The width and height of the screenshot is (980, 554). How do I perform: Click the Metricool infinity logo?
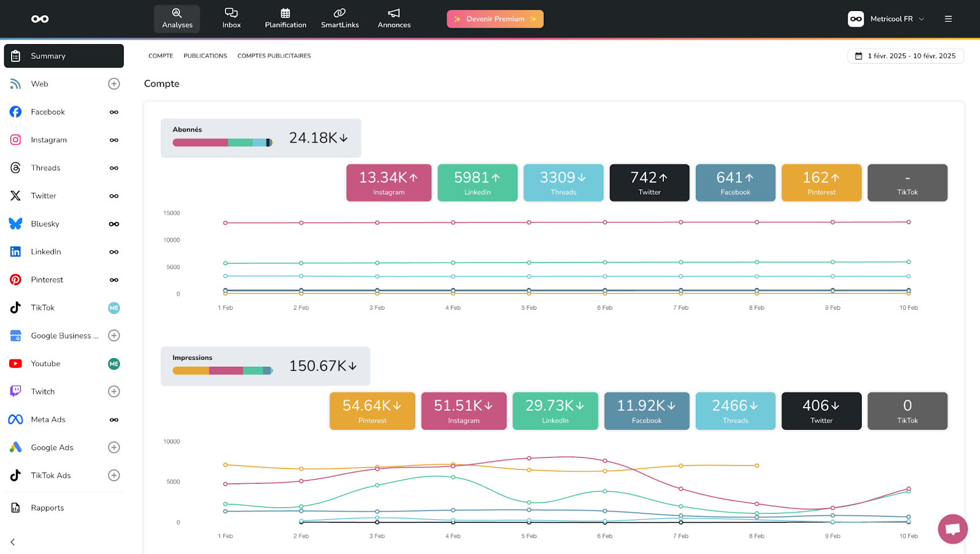(40, 19)
